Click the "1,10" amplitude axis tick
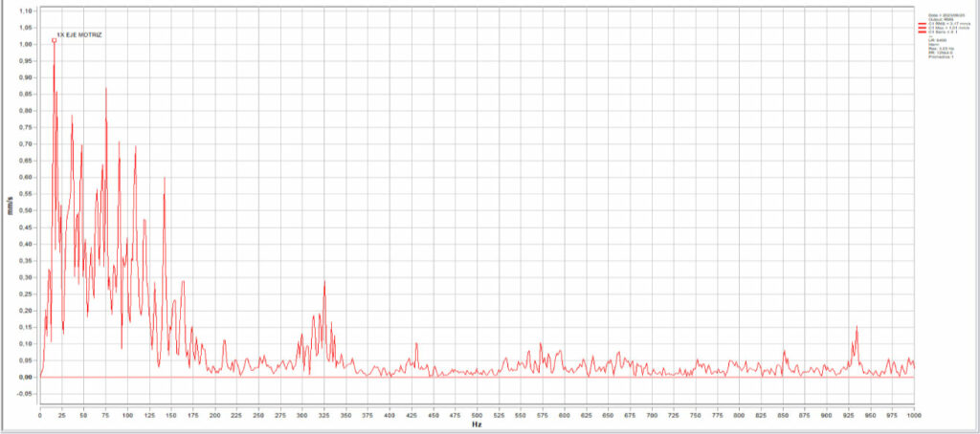 click(x=26, y=11)
